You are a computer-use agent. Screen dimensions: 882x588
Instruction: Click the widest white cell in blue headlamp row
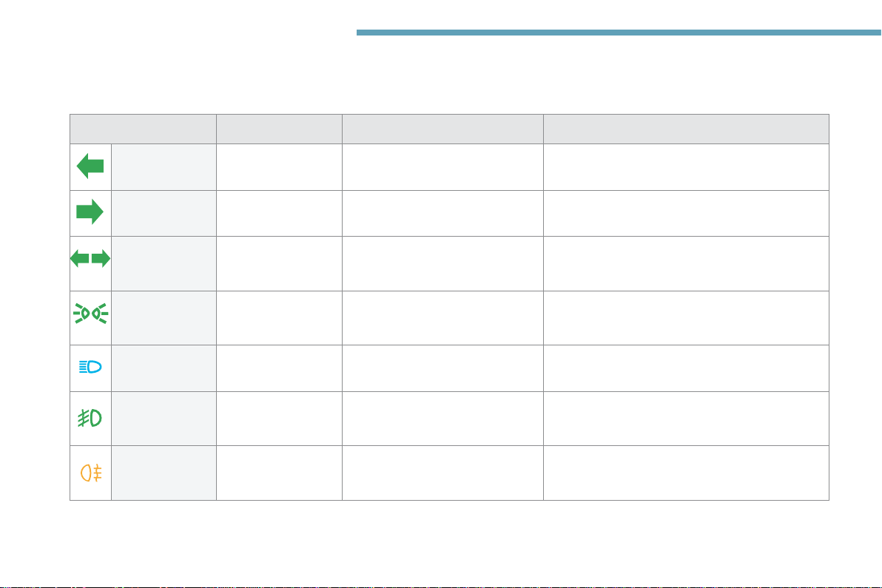[x=686, y=368]
